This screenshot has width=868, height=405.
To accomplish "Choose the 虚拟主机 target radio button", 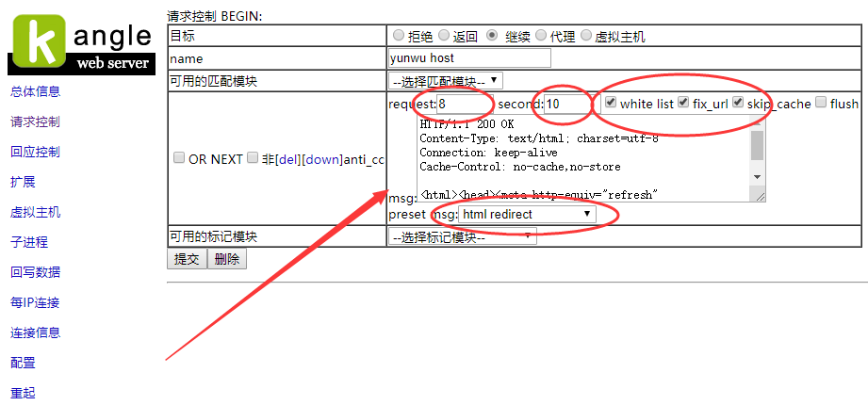I will 586,36.
